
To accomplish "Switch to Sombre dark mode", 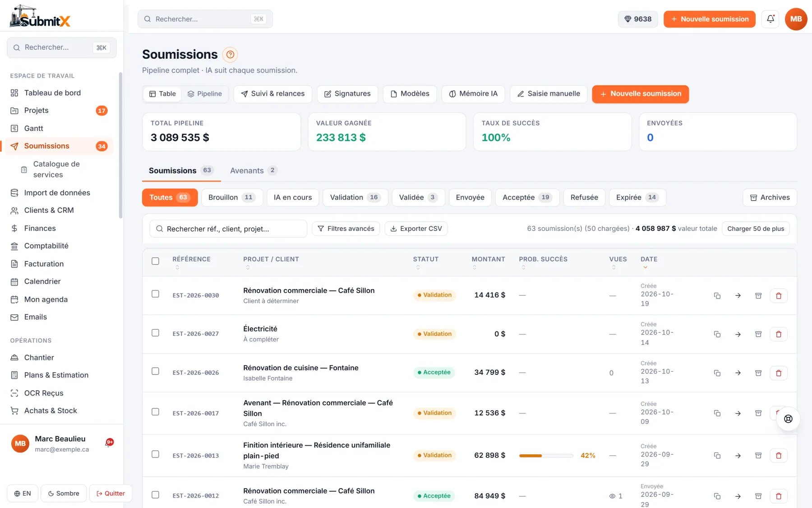I will 64,494.
